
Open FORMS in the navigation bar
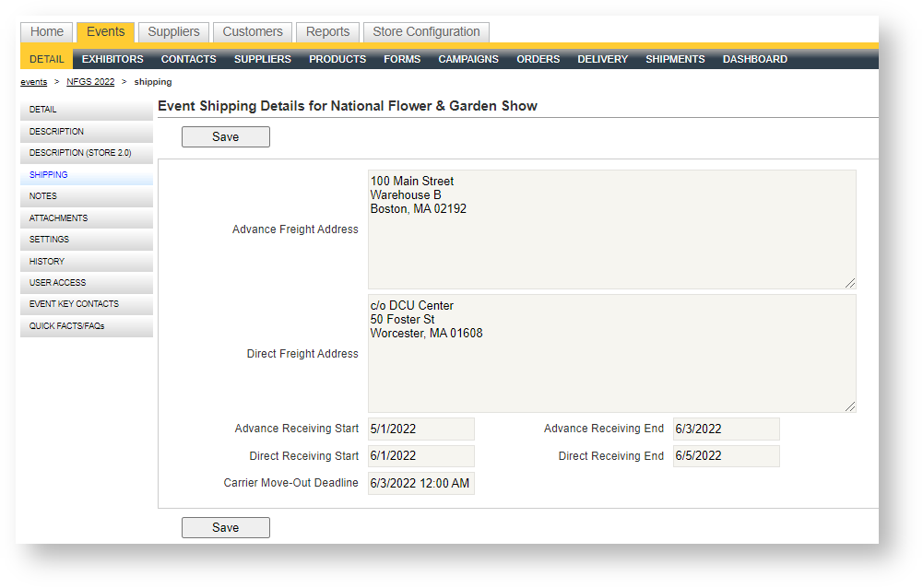point(402,59)
